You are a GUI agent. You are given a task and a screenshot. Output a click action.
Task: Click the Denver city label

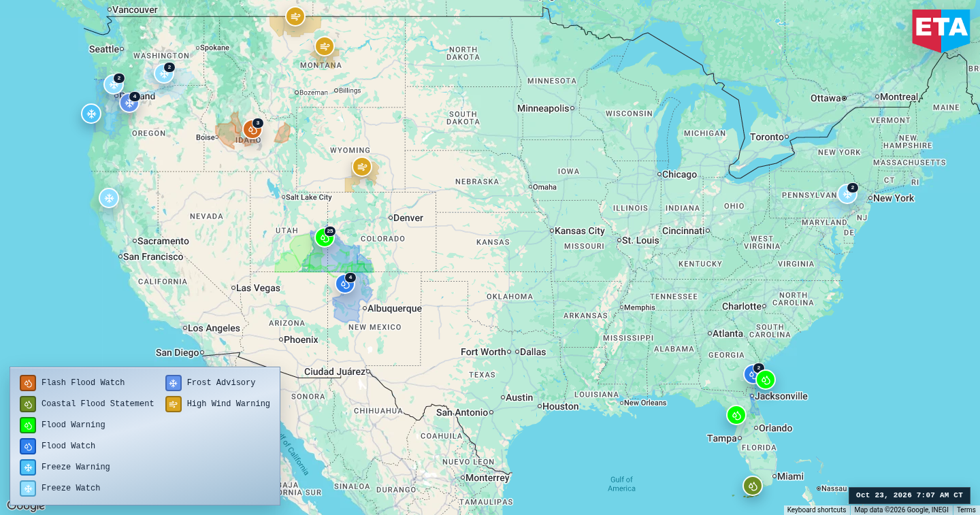[x=408, y=218]
